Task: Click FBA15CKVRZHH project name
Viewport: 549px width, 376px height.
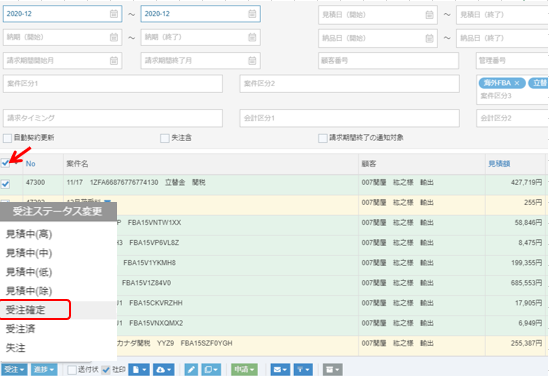Action: click(156, 303)
